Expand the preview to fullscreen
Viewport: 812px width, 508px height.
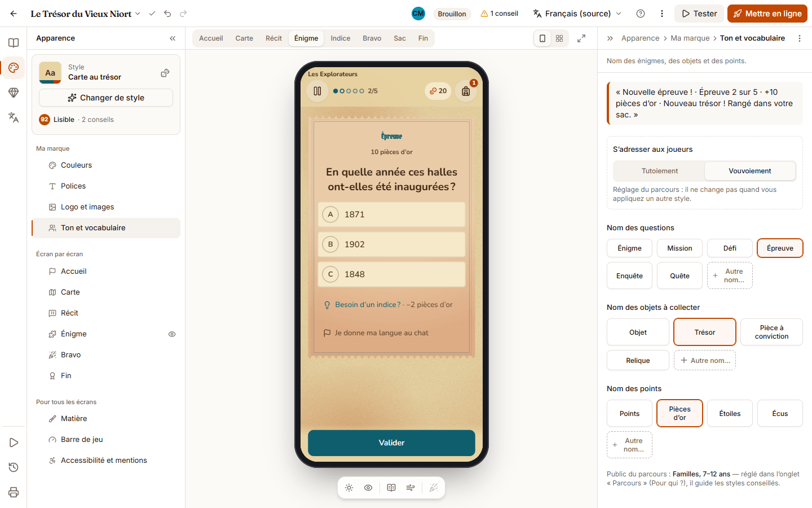[581, 38]
